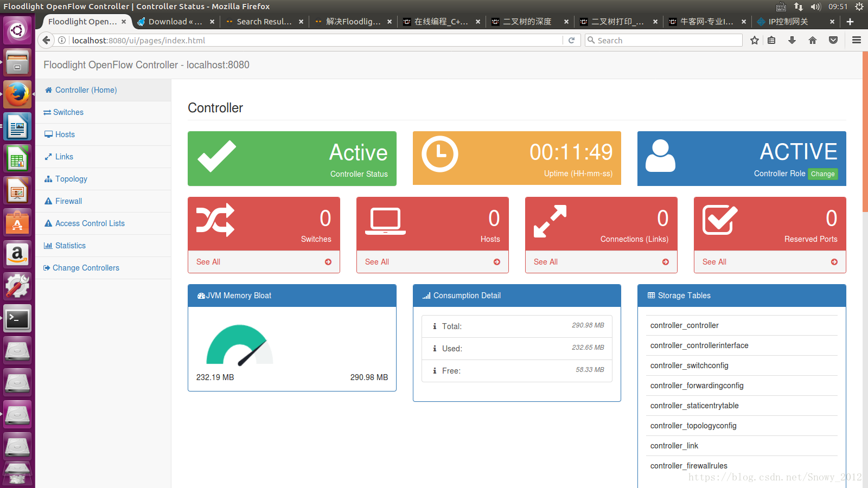Image resolution: width=868 pixels, height=488 pixels.
Task: Click the Switches shuffle icon
Action: tap(215, 220)
